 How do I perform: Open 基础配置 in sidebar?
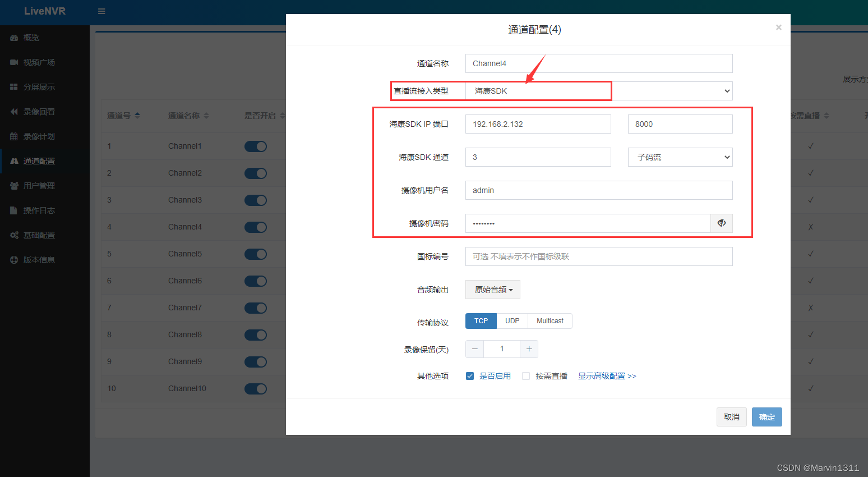45,235
